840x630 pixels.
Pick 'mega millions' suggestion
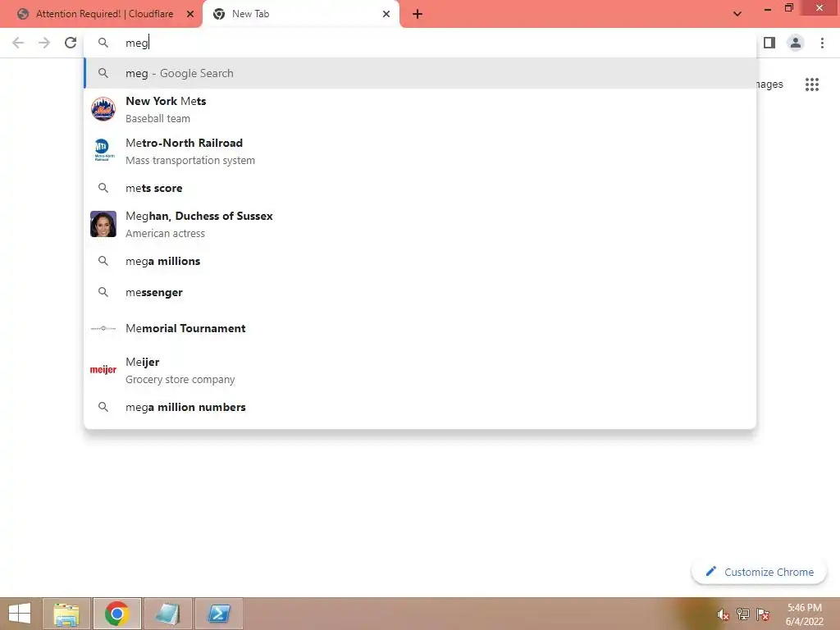pos(420,261)
